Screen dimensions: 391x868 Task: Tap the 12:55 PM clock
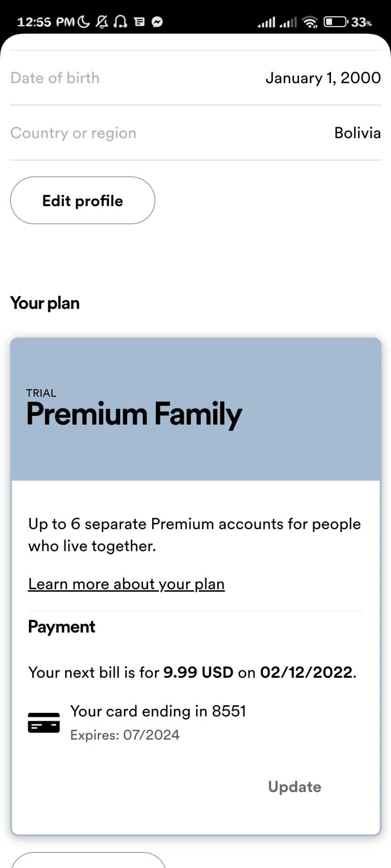(x=45, y=22)
